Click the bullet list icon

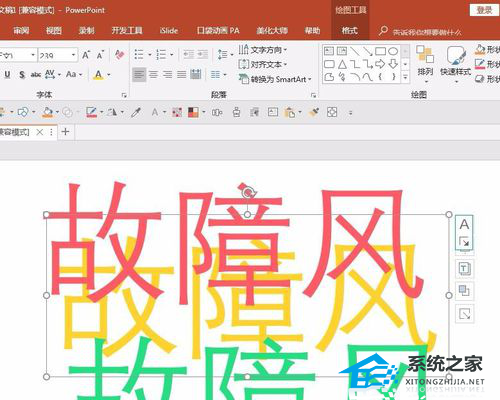139,54
